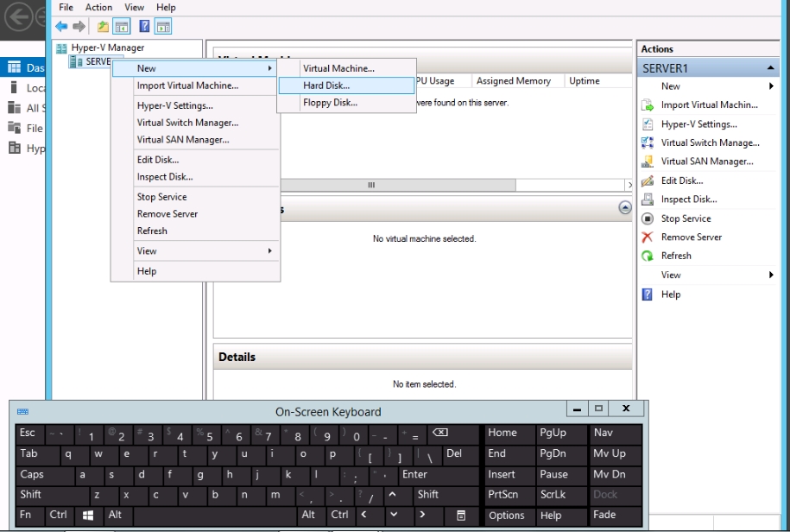Viewport: 790px width, 532px height.
Task: Open the File menu
Action: 66,7
